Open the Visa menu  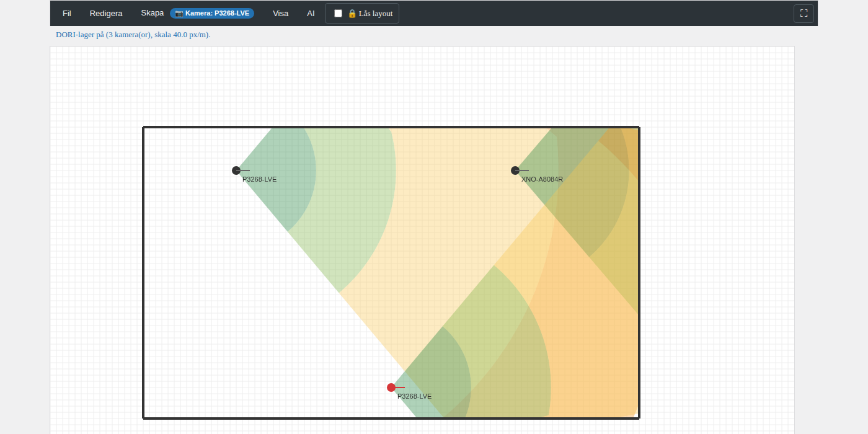[280, 13]
